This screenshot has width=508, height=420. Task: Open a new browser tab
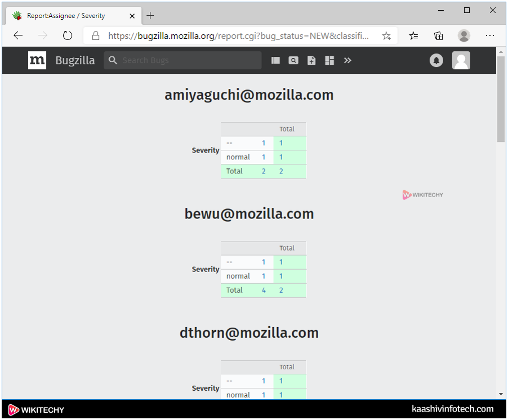(x=150, y=16)
